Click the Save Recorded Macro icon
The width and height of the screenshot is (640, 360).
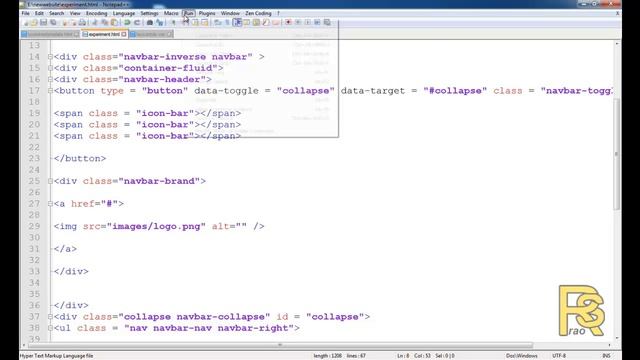(327, 22)
